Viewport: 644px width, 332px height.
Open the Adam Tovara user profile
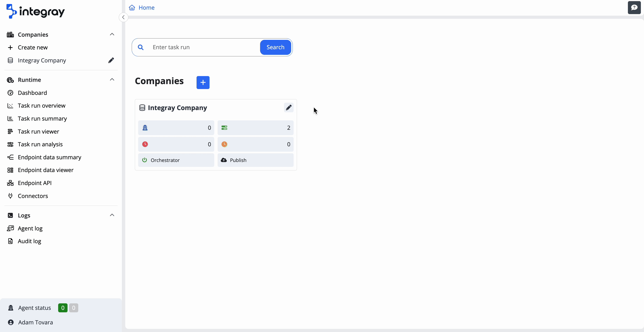coord(35,322)
